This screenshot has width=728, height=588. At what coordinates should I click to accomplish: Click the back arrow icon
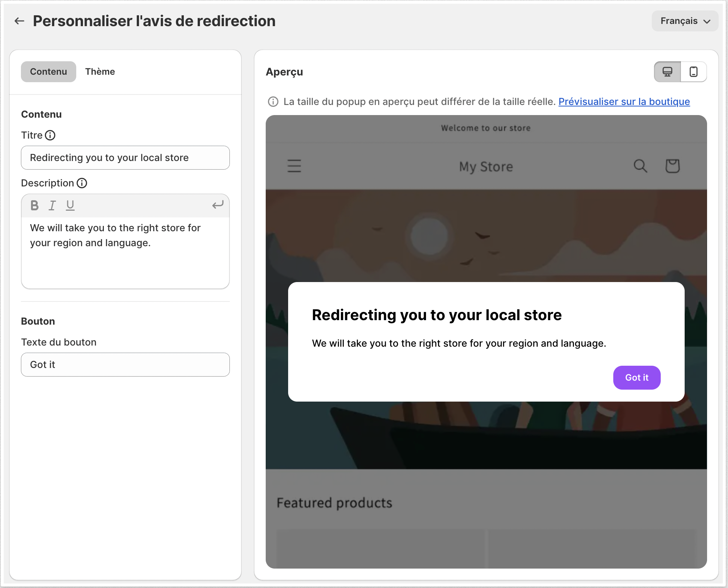(19, 21)
